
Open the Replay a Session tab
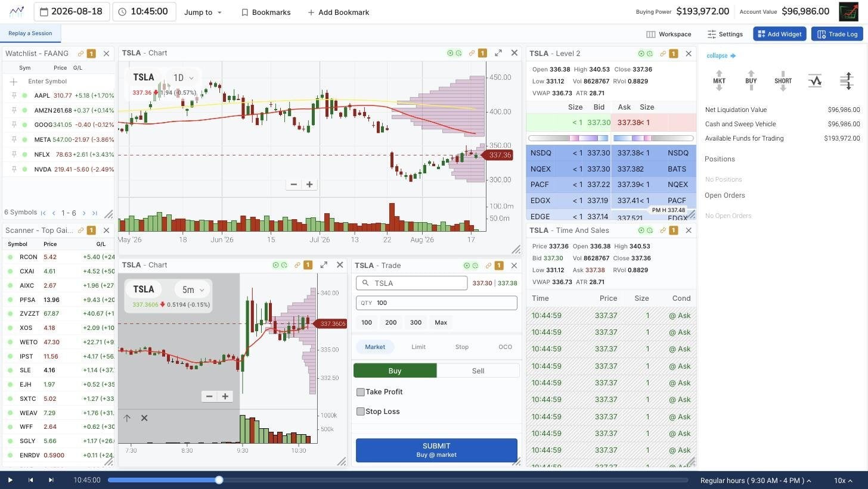30,33
